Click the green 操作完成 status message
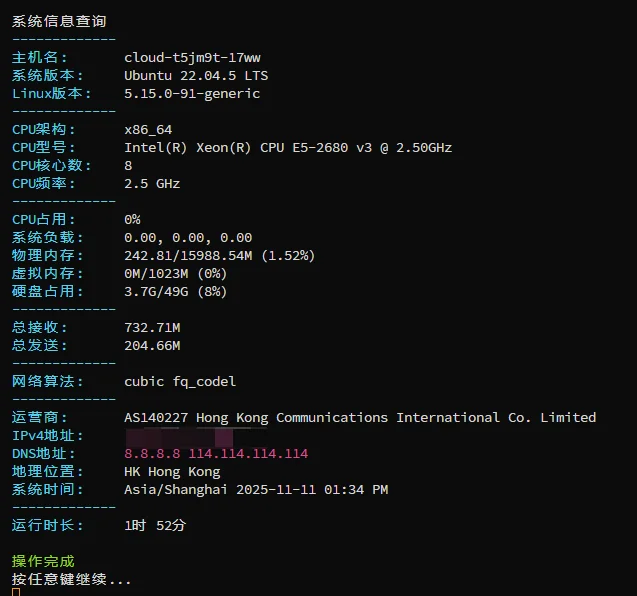The image size is (637, 596). tap(43, 561)
